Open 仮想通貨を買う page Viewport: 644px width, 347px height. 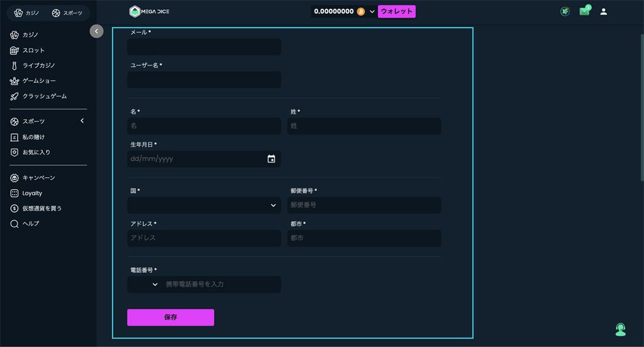pos(36,208)
